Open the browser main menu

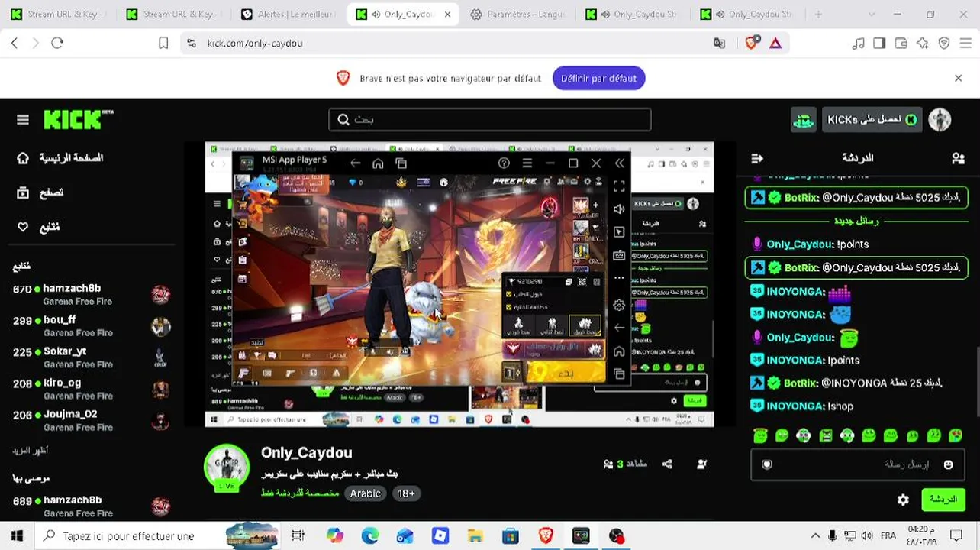coord(965,44)
